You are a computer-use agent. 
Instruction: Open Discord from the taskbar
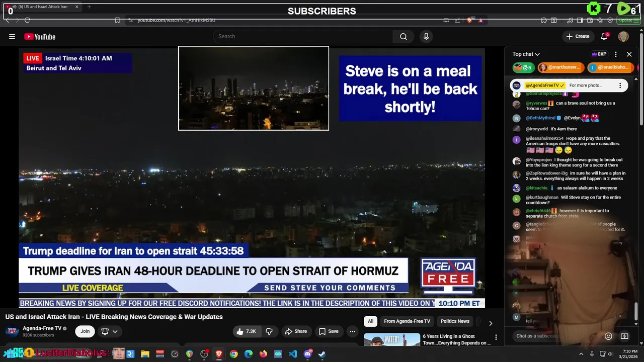click(307, 354)
